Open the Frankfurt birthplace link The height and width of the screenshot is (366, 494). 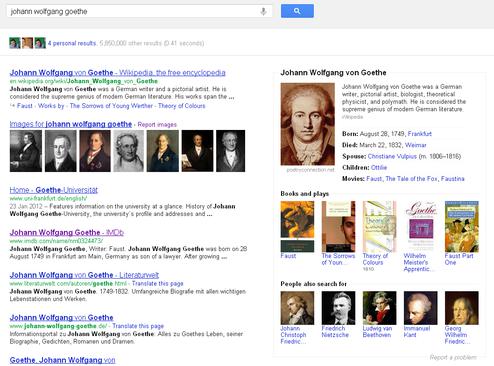(x=420, y=134)
